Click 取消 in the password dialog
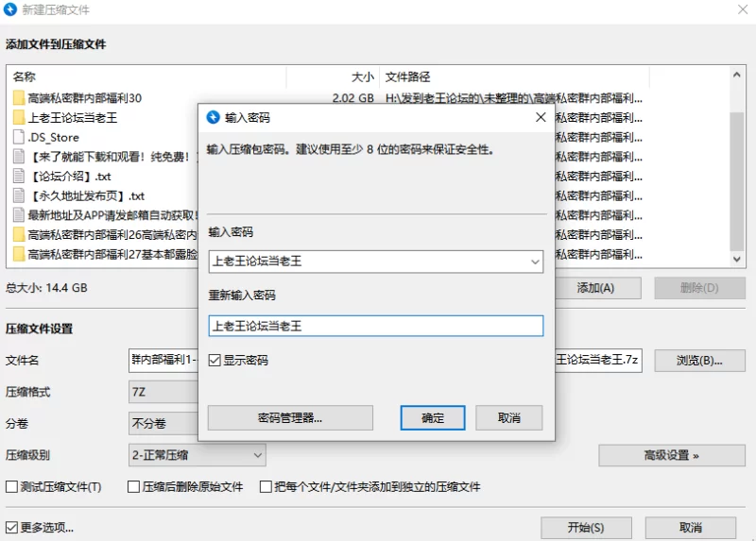This screenshot has width=756, height=541. pos(509,417)
